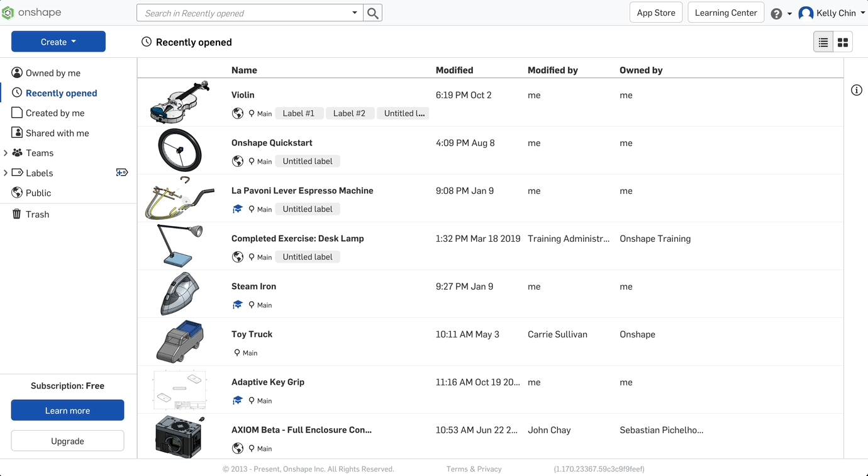The width and height of the screenshot is (868, 476).
Task: Click the create new label icon
Action: click(122, 173)
